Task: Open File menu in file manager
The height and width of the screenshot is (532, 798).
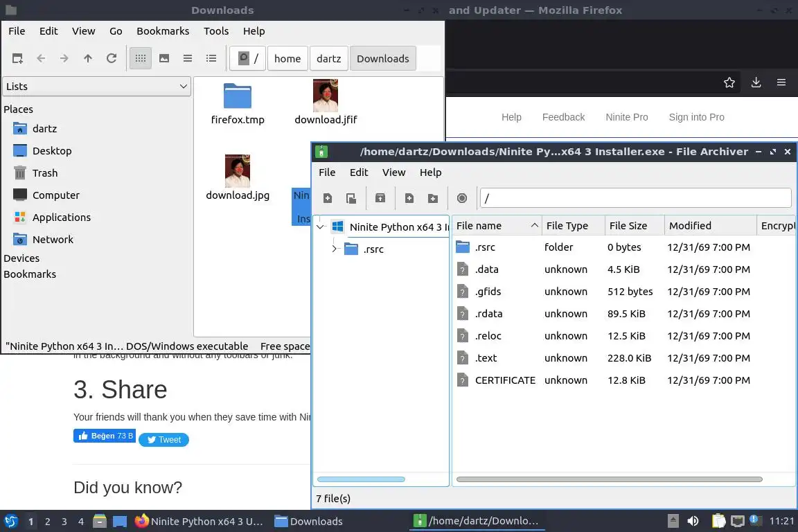Action: click(17, 31)
